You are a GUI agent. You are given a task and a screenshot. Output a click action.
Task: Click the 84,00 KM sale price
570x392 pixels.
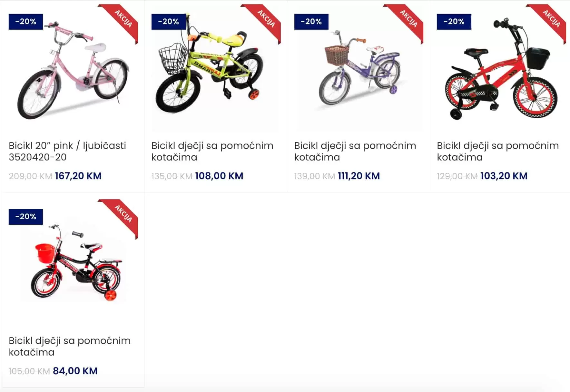click(x=75, y=371)
